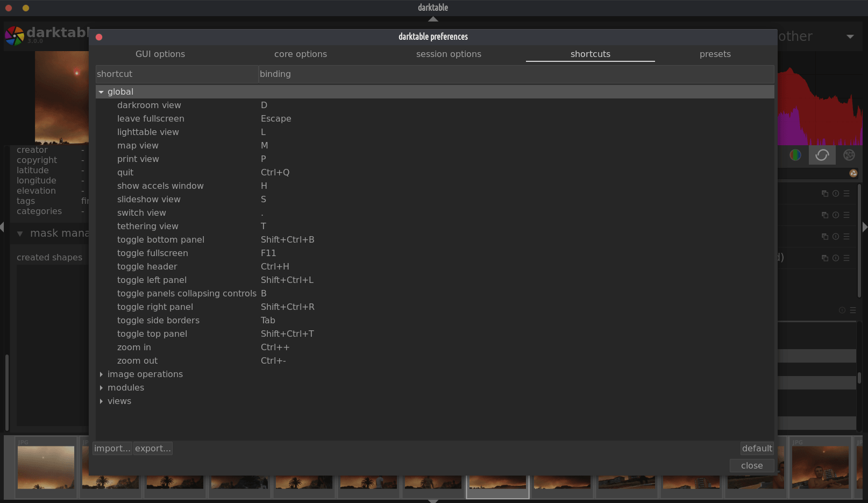Click the "map view" shortcut row
This screenshot has height=503, width=868.
[435, 146]
